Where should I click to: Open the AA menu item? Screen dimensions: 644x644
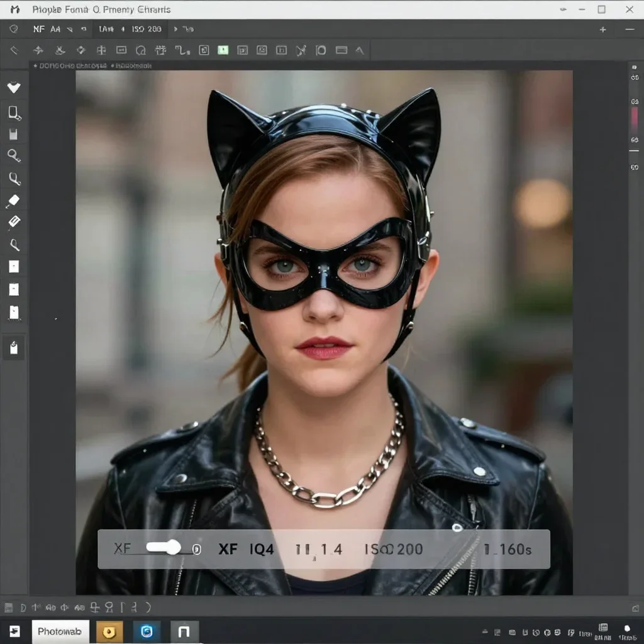click(55, 29)
